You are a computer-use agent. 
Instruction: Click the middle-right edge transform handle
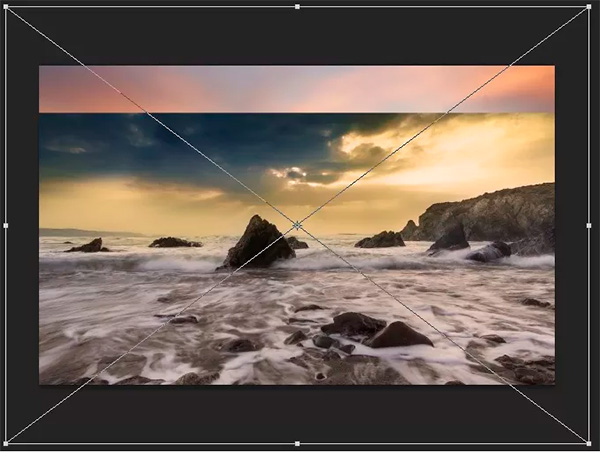point(588,225)
